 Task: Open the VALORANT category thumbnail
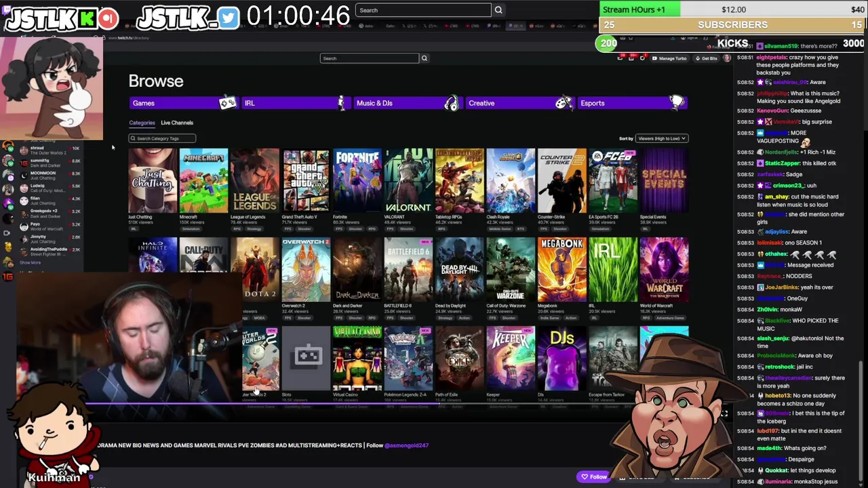click(x=408, y=181)
